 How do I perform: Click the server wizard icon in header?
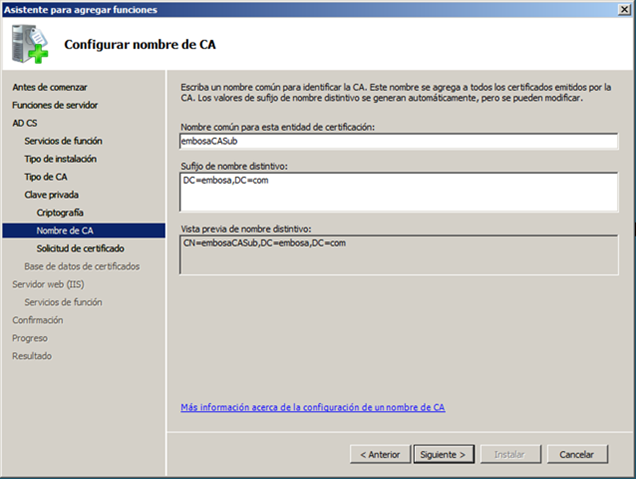coord(31,43)
